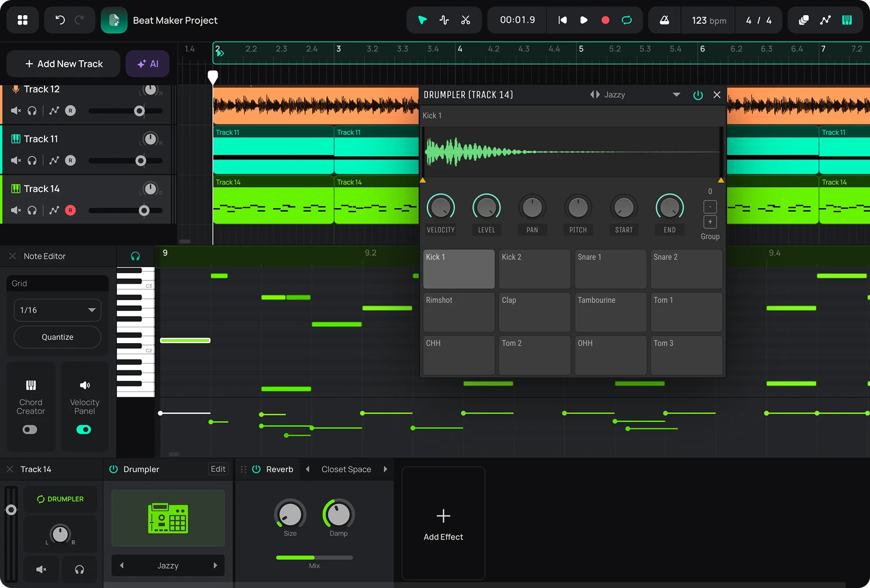Click the undo arrow icon
Viewport: 870px width, 588px height.
click(x=60, y=20)
